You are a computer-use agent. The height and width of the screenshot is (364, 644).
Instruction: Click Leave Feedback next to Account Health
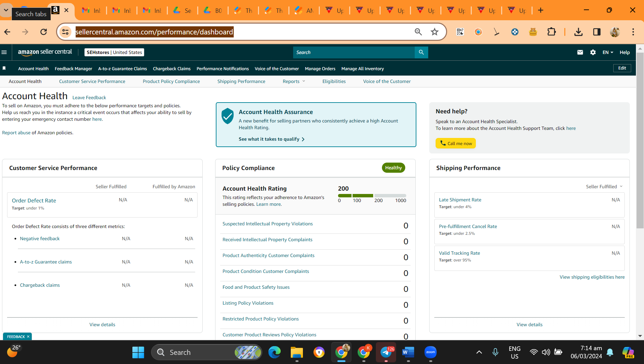click(x=89, y=97)
